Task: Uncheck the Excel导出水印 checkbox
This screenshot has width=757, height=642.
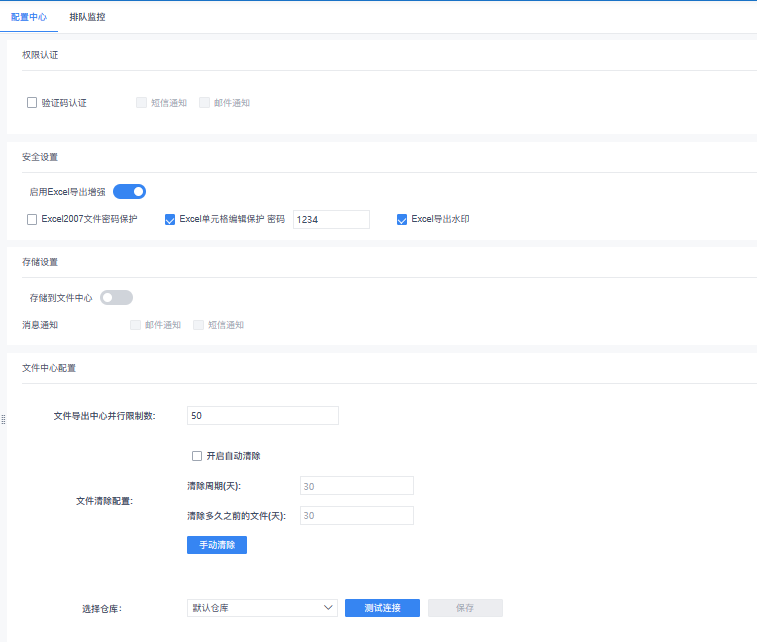Action: tap(402, 220)
